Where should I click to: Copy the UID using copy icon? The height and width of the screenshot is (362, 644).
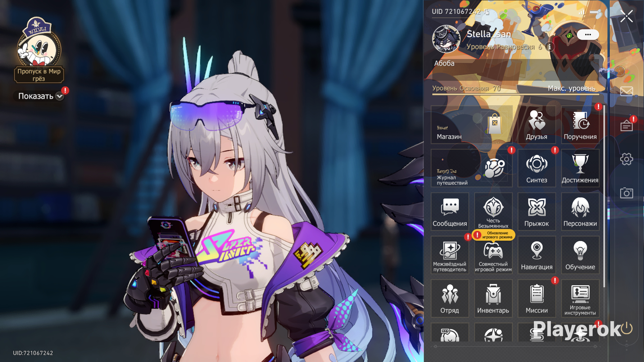pos(487,12)
